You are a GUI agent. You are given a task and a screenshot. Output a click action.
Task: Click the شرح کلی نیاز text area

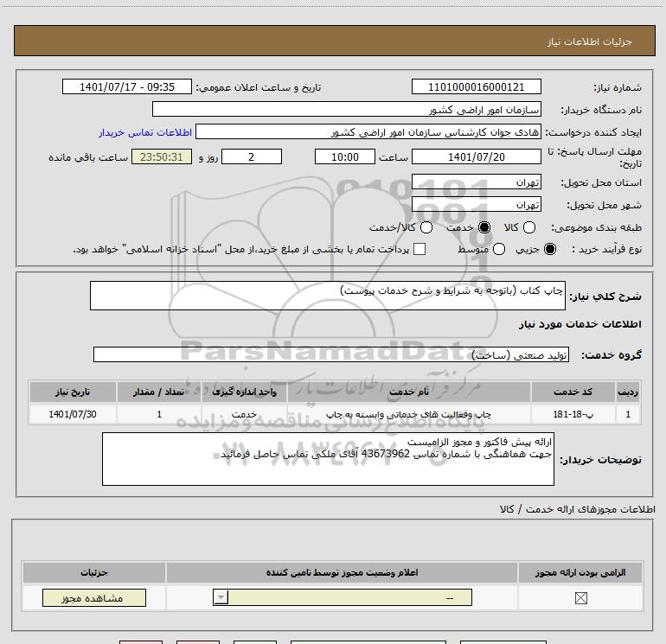328,296
